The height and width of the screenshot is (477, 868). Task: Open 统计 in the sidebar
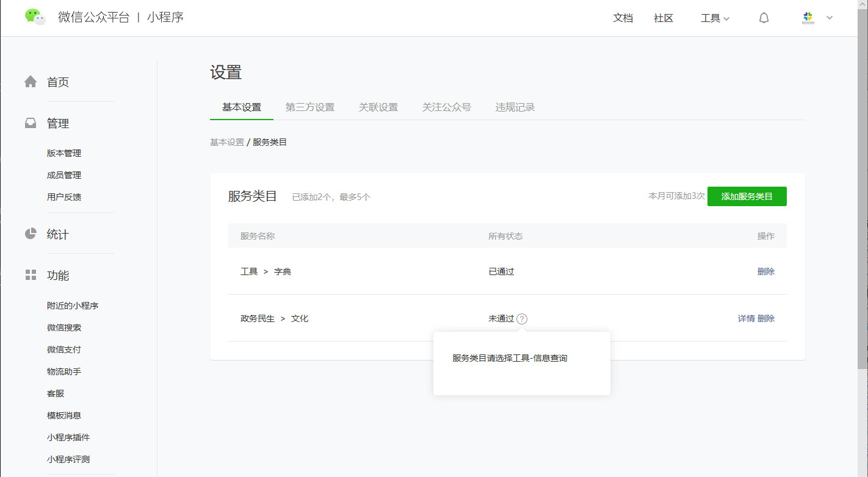[x=58, y=234]
